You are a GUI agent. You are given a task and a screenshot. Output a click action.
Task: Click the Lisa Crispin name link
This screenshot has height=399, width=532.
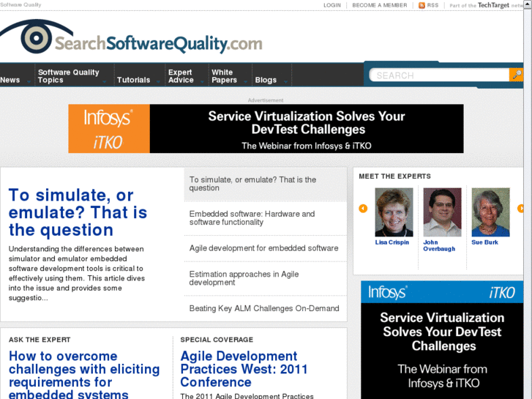click(x=392, y=242)
